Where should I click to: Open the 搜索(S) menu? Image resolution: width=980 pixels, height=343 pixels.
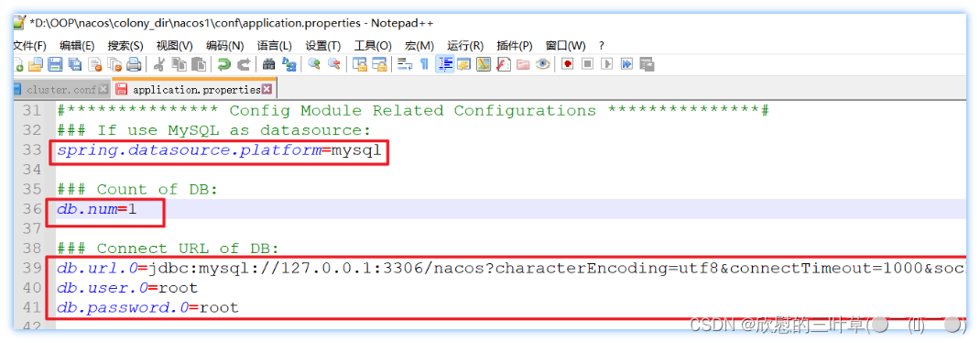(125, 46)
